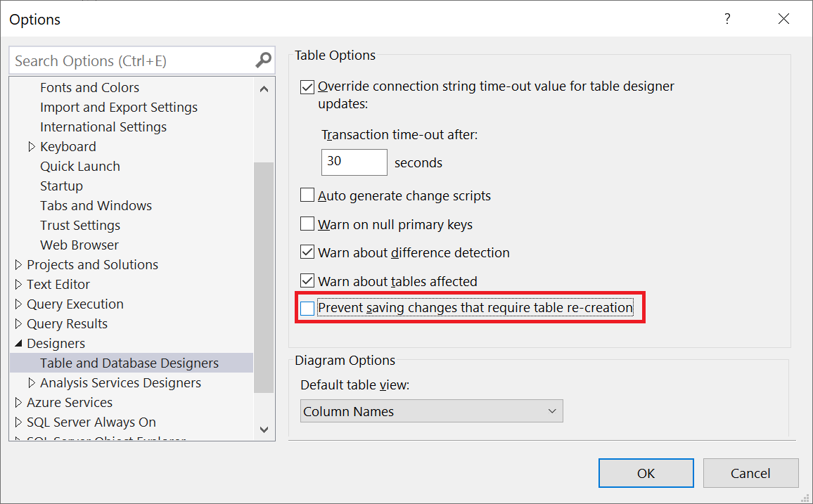Image resolution: width=813 pixels, height=504 pixels.
Task: Enable "Prevent saving changes that require table re-creation"
Action: (307, 307)
